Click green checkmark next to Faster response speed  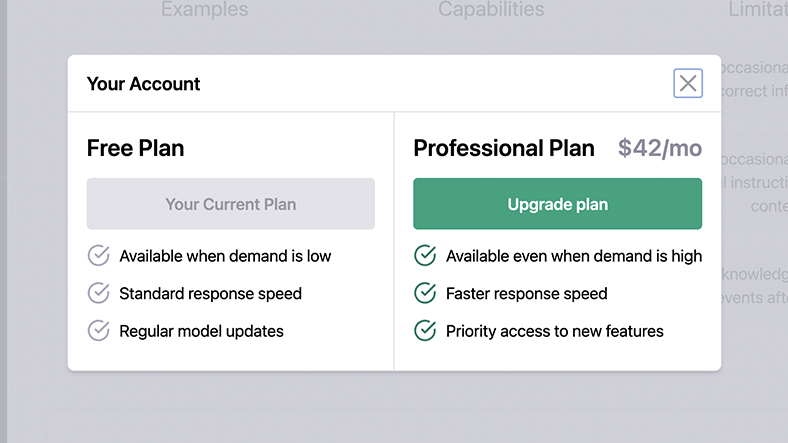point(425,293)
